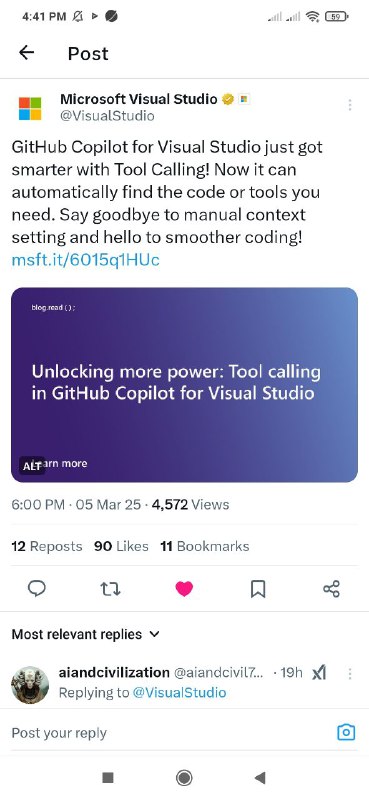Tap the repost arrows icon
This screenshot has height=800, width=369.
coord(110,589)
